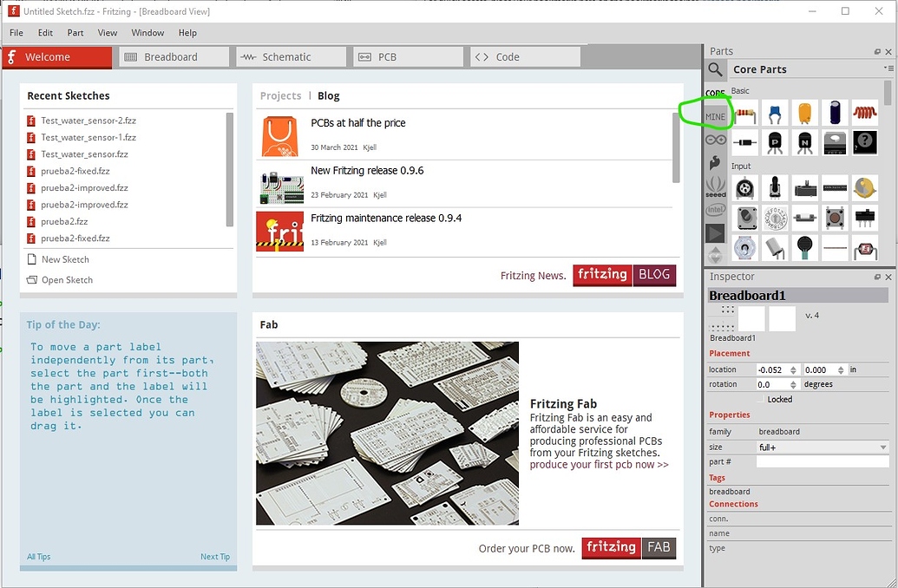Viewport: 898px width, 588px height.
Task: Toggle the Locked checkbox
Action: point(761,399)
